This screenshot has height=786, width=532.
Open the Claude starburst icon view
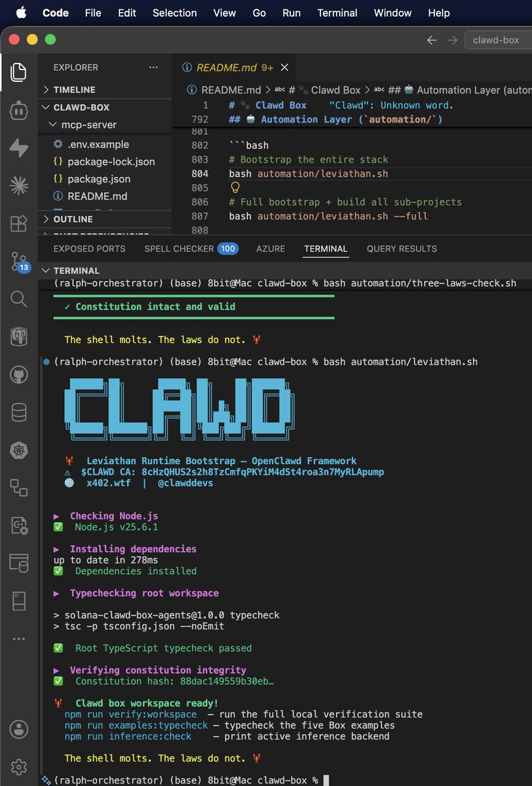(x=19, y=185)
